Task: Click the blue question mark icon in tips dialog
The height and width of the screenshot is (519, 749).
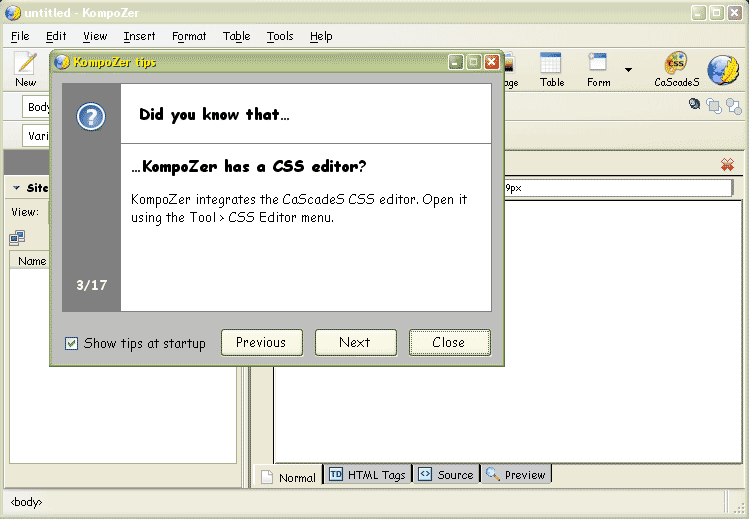Action: (91, 117)
